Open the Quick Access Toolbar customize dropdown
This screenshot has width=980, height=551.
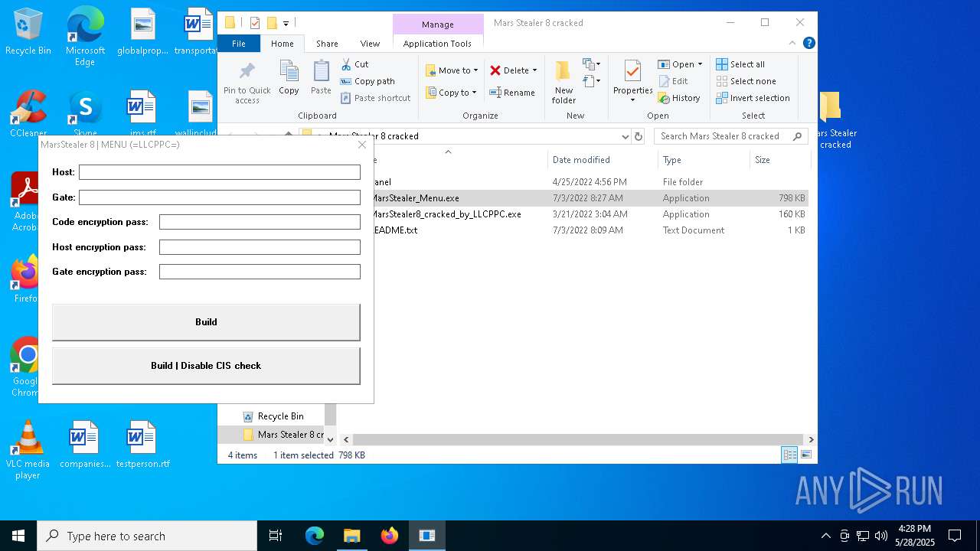click(286, 23)
